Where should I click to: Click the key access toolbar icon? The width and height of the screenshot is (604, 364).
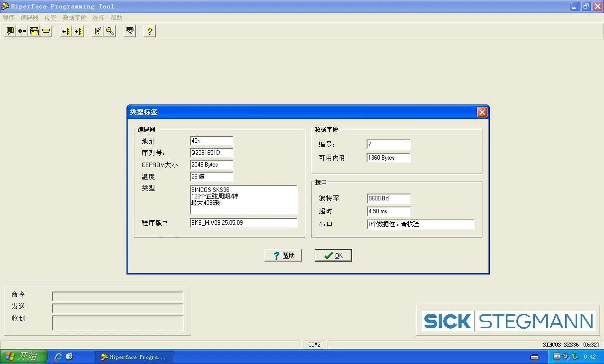tap(110, 31)
